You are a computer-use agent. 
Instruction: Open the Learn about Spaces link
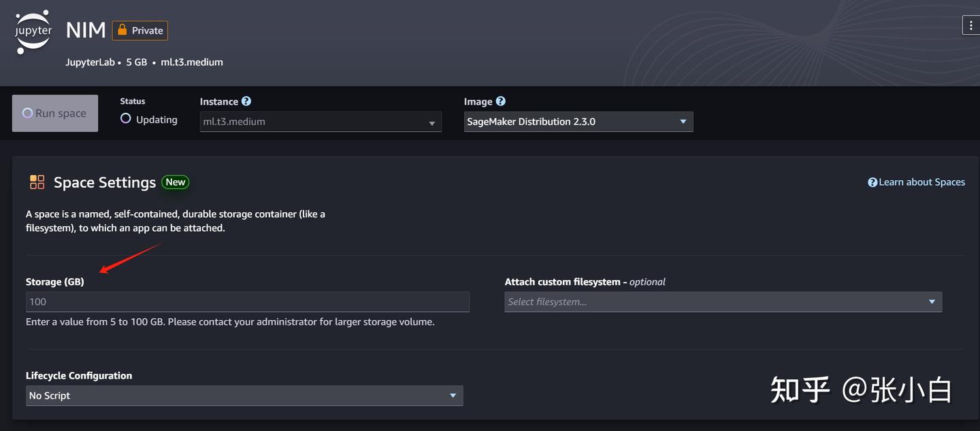pos(916,182)
